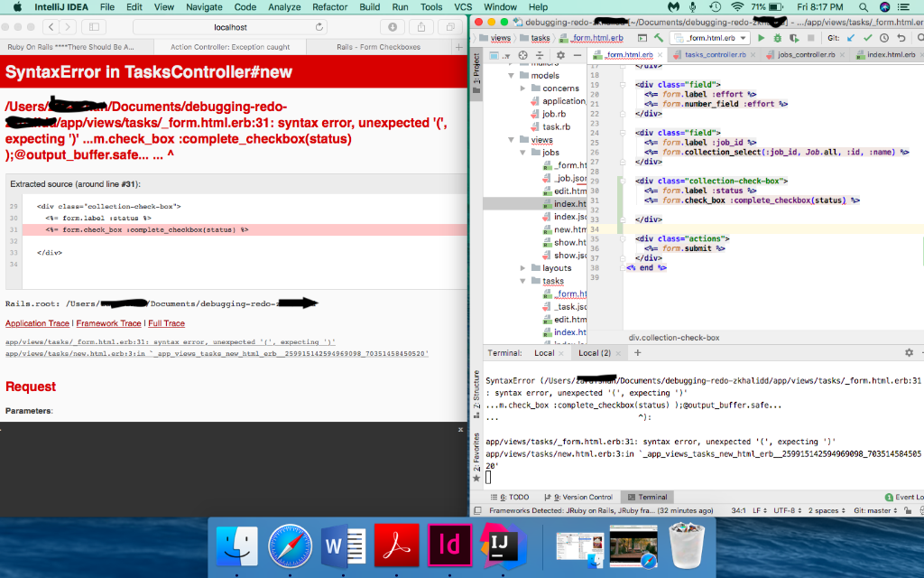The width and height of the screenshot is (924, 578).
Task: Open Project panel settings gear
Action: click(560, 55)
